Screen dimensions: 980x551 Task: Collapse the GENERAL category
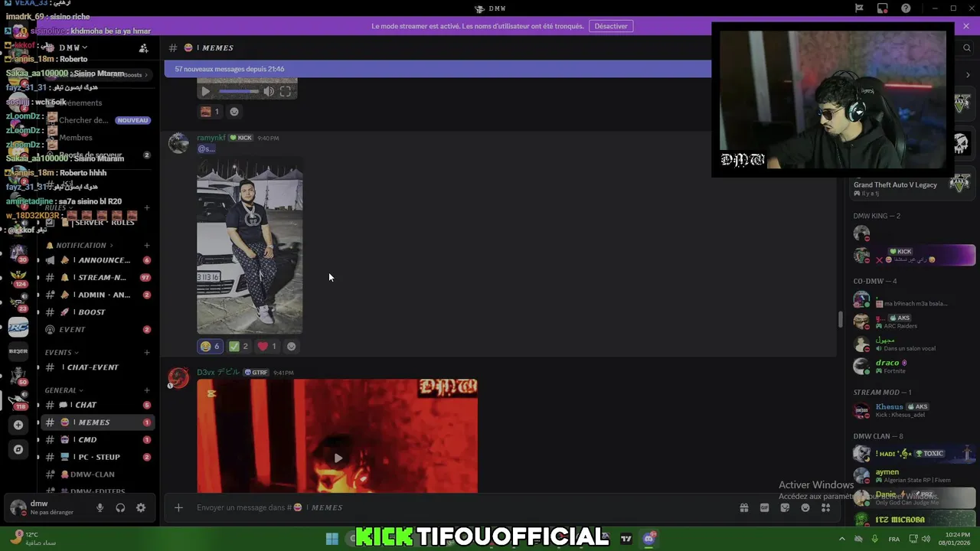tap(64, 390)
